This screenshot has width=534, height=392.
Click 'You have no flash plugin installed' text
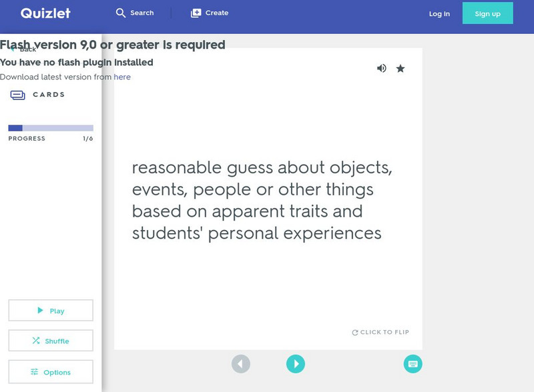pyautogui.click(x=77, y=63)
